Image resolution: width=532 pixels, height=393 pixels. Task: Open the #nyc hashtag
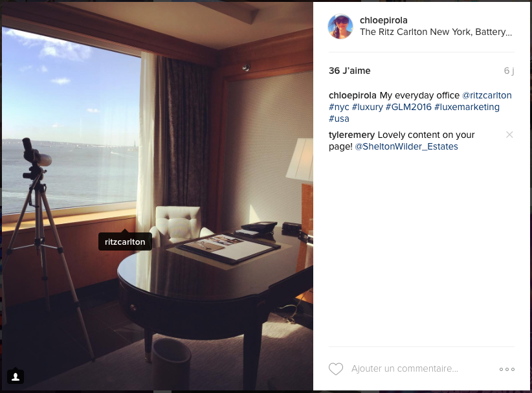pos(338,107)
